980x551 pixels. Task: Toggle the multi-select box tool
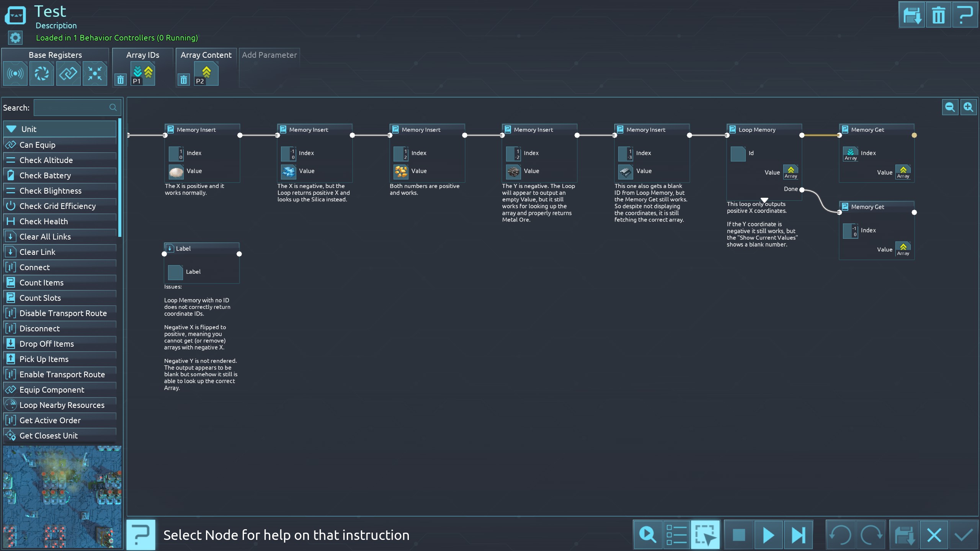pyautogui.click(x=705, y=535)
